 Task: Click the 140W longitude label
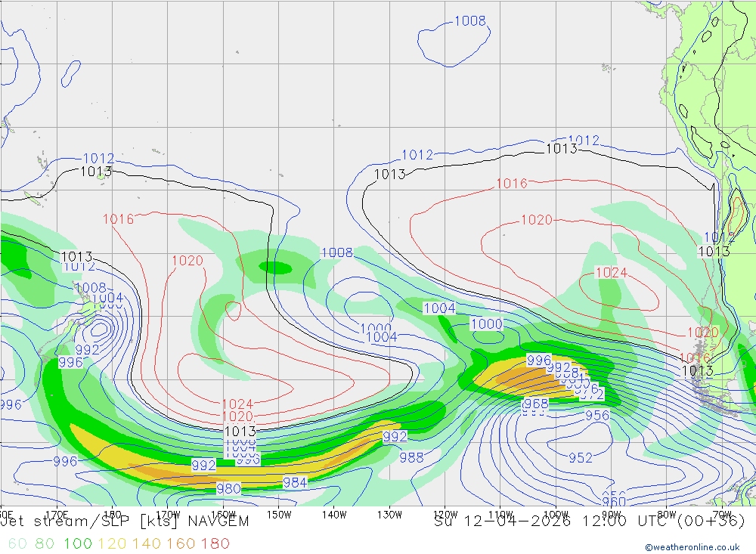pos(334,515)
